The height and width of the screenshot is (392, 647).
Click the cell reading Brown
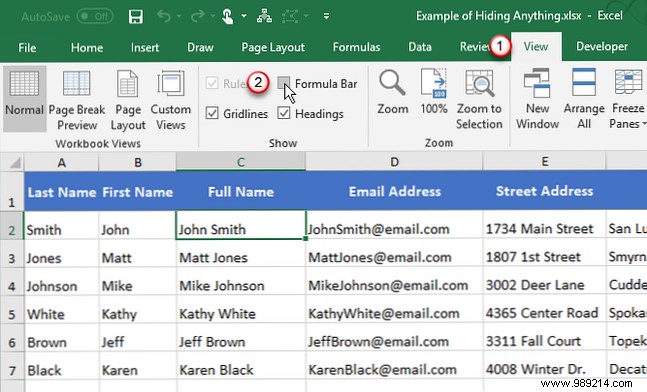click(61, 338)
